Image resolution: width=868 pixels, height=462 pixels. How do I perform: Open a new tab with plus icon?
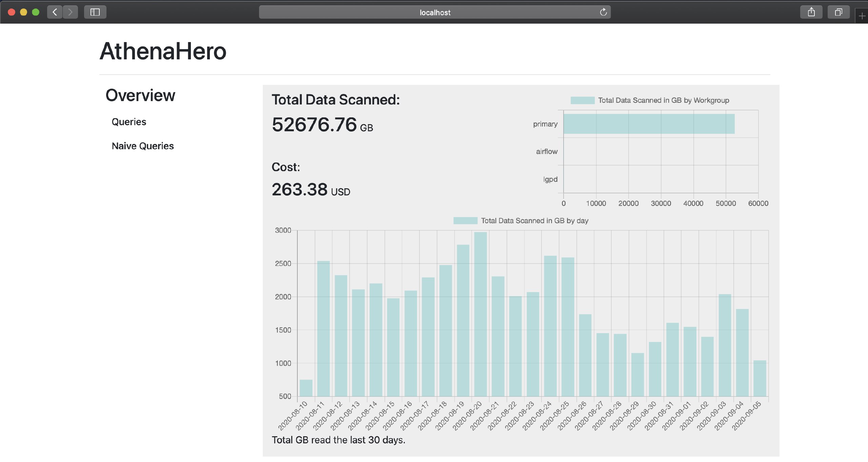click(x=862, y=16)
